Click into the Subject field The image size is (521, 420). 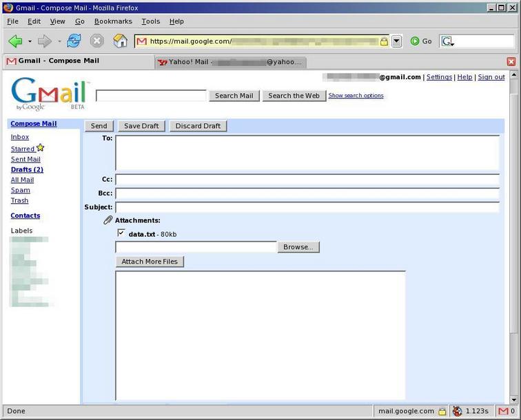(x=307, y=207)
